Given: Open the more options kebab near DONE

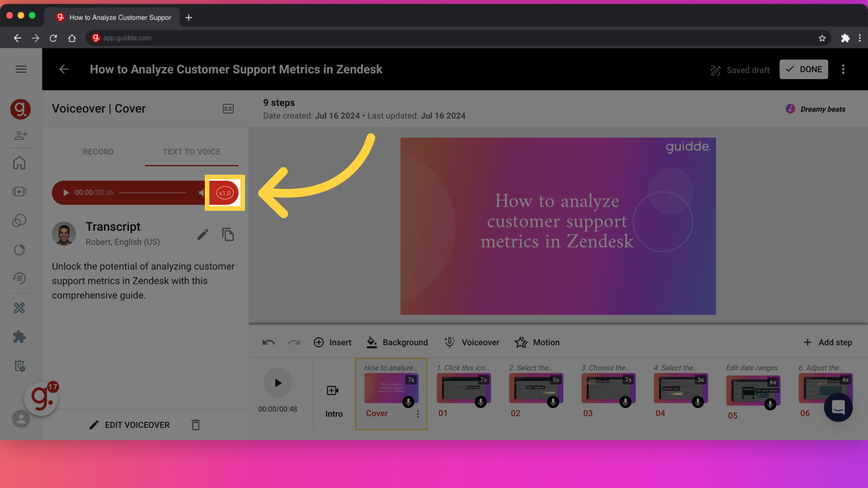Looking at the screenshot, I should (843, 69).
